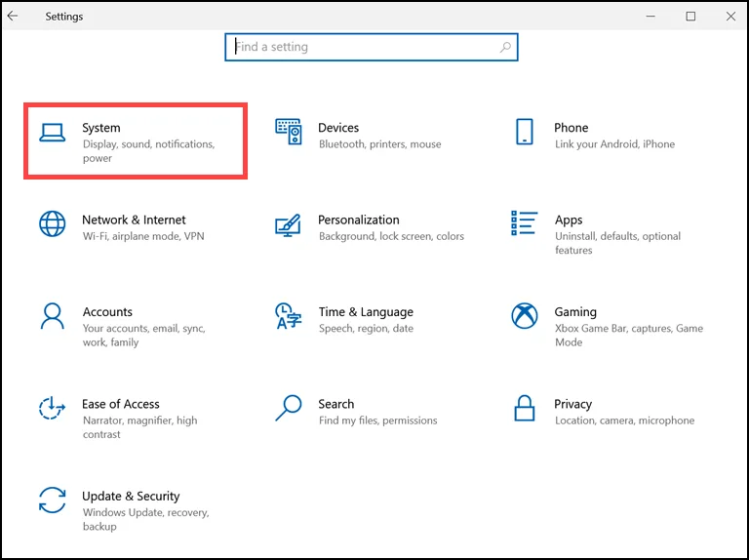The width and height of the screenshot is (749, 560).
Task: Click 'Speech, region, date' description
Action: [366, 329]
